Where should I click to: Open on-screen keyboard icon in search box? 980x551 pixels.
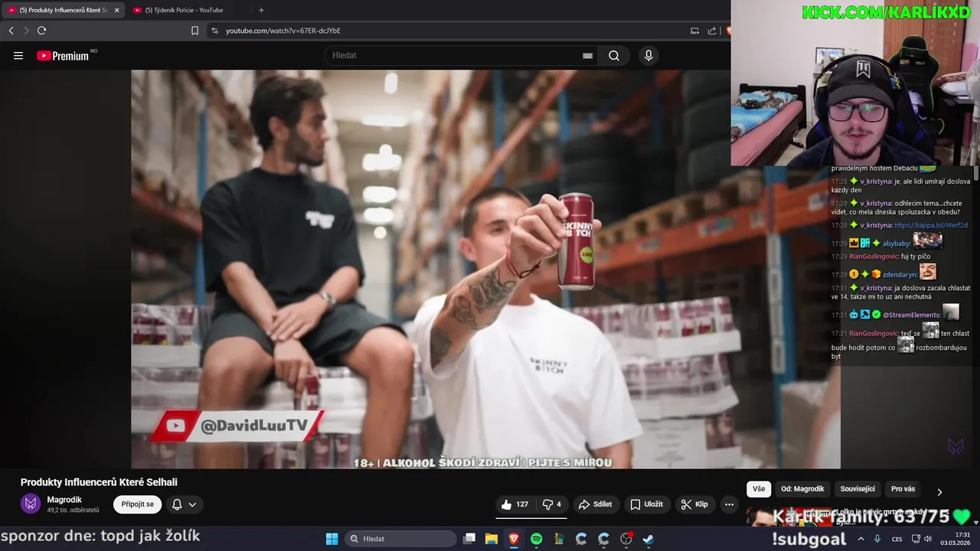(x=587, y=56)
